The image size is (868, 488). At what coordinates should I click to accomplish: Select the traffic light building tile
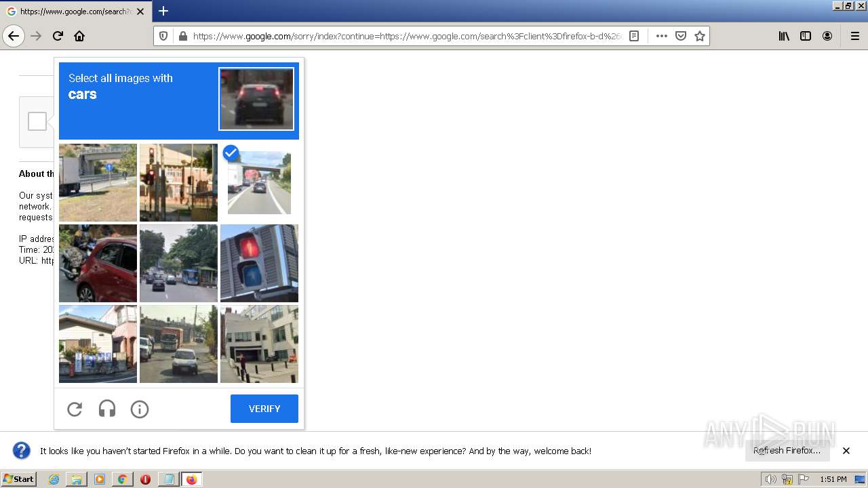[178, 182]
